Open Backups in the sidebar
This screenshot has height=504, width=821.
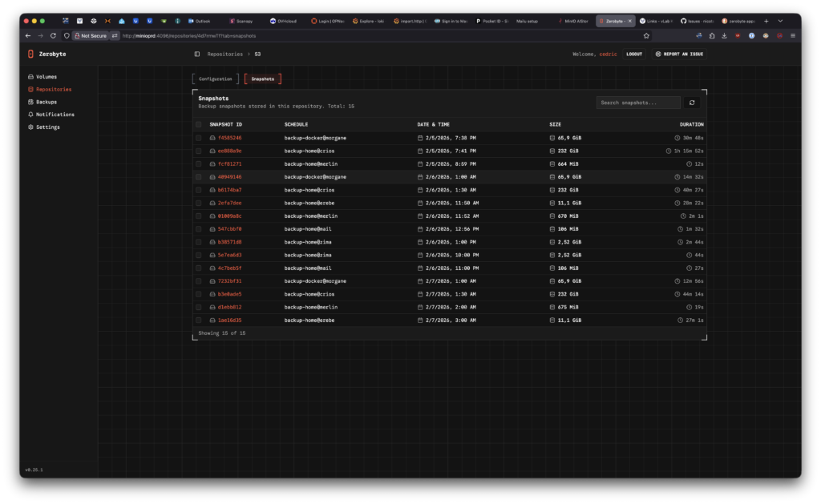point(46,102)
